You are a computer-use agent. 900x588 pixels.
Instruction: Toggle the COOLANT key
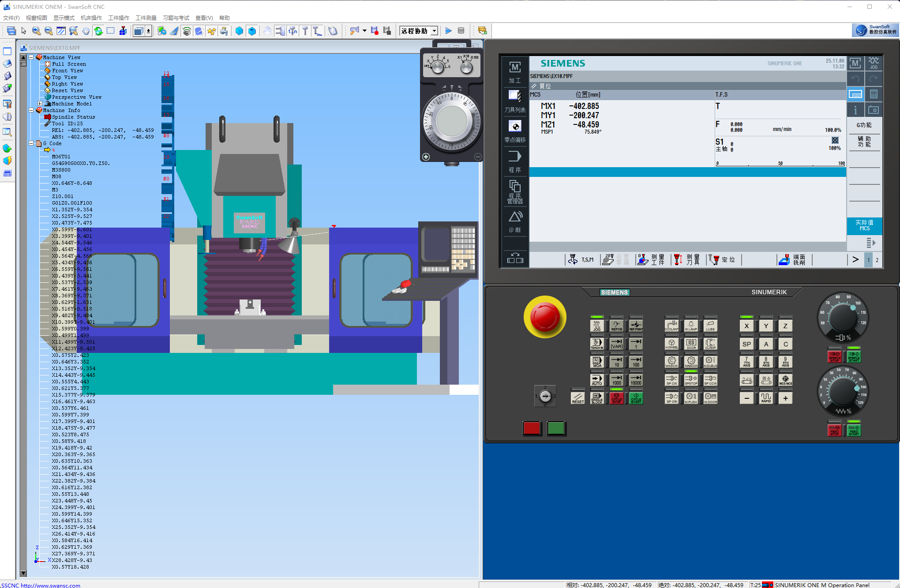(x=671, y=326)
